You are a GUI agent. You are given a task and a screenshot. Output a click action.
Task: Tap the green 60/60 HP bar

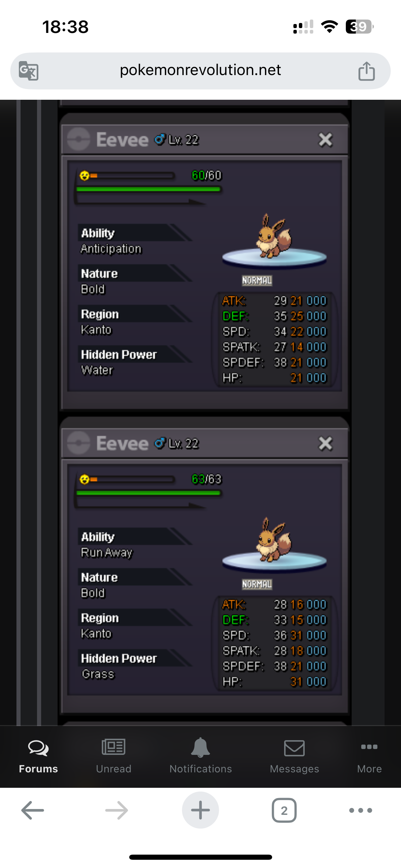click(x=148, y=189)
